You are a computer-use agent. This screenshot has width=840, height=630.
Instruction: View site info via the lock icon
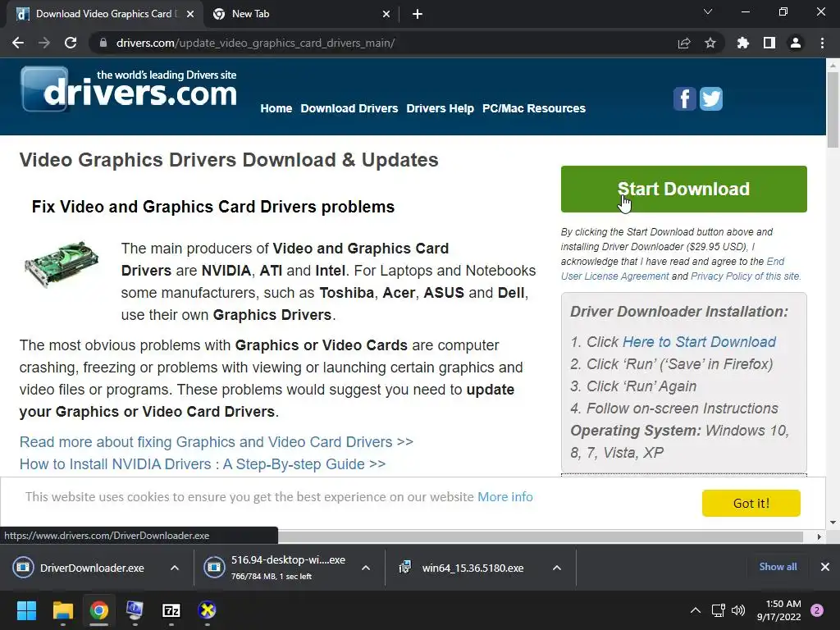pos(103,43)
